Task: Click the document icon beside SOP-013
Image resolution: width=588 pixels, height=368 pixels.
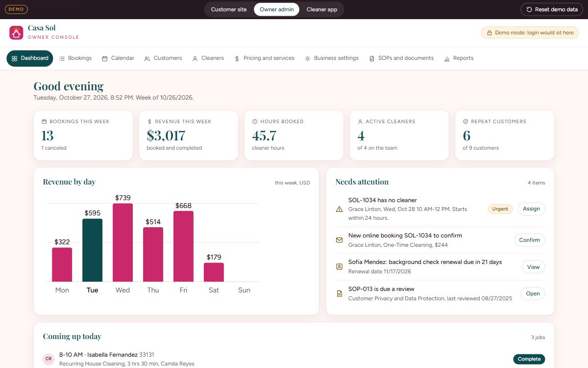Action: [339, 293]
